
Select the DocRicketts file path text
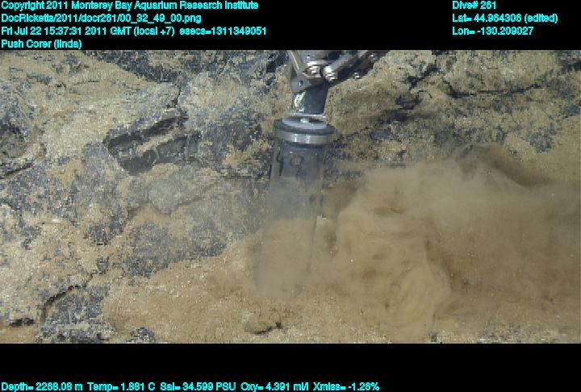click(101, 19)
